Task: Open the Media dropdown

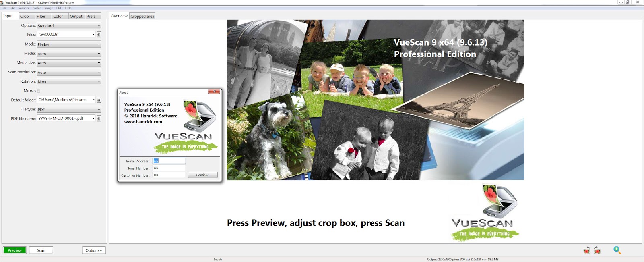Action: click(69, 54)
